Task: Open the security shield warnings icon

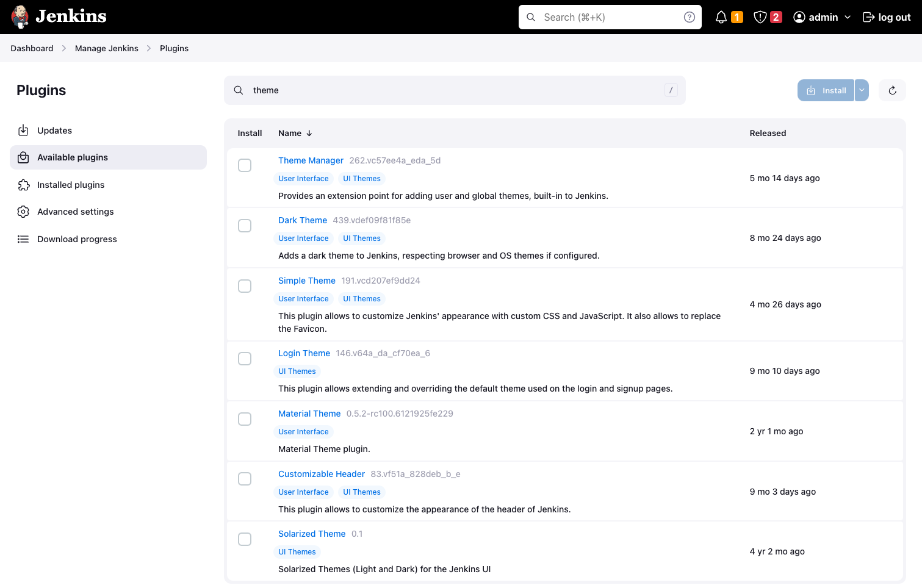Action: coord(760,17)
